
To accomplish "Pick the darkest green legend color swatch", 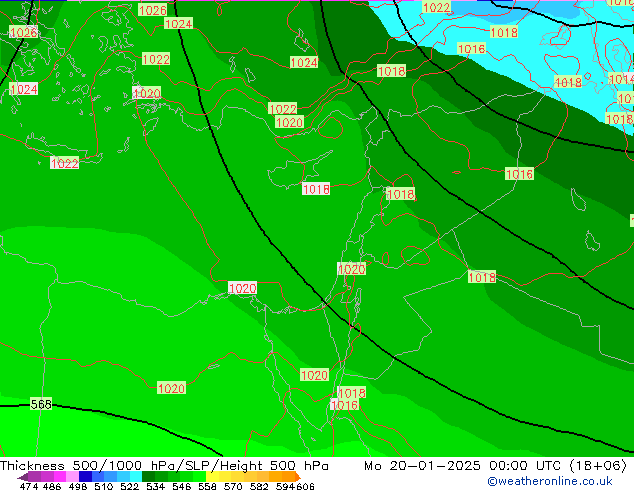I will click(148, 476).
